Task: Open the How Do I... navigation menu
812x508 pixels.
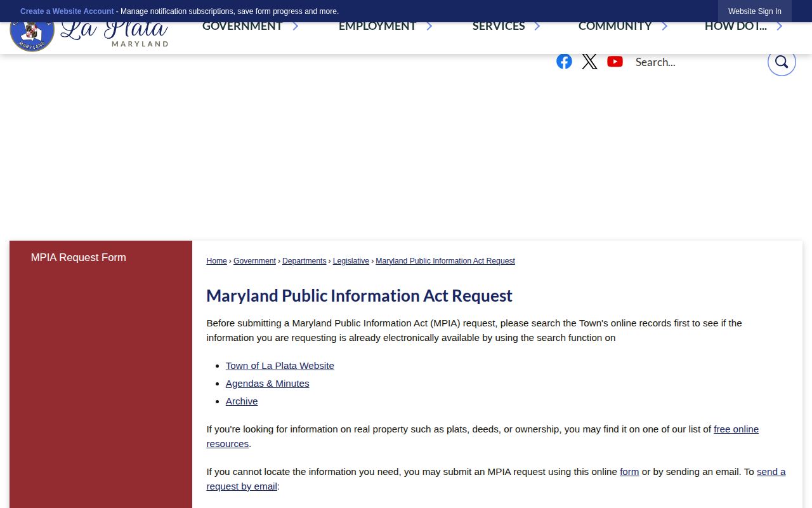Action: pyautogui.click(x=736, y=26)
